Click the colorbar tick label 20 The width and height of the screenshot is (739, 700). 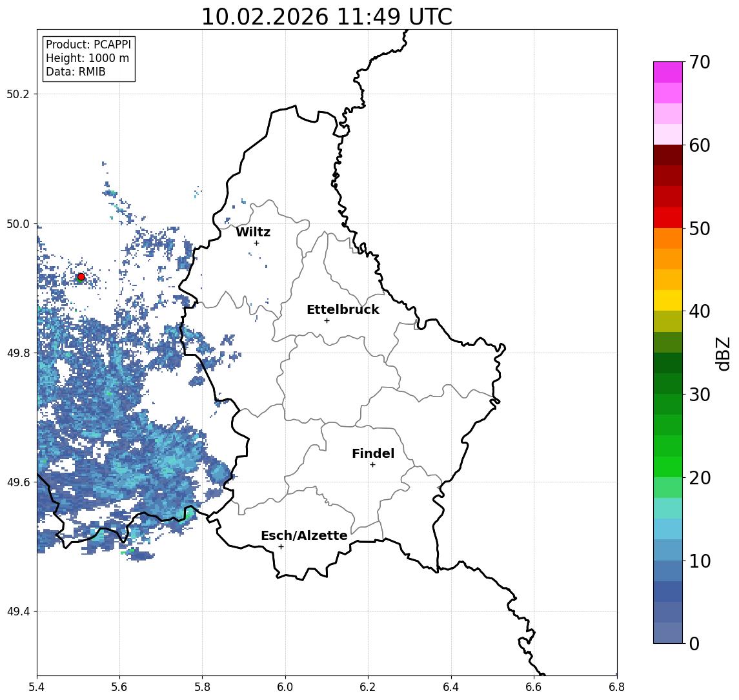(700, 477)
